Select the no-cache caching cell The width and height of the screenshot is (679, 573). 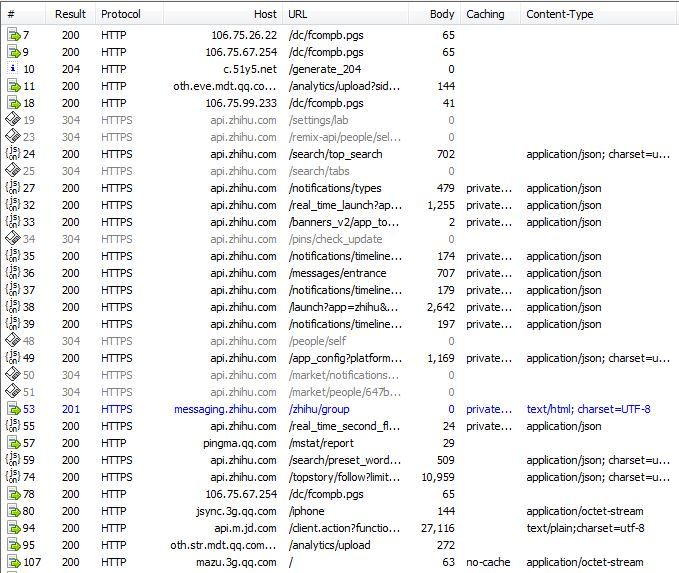[488, 562]
